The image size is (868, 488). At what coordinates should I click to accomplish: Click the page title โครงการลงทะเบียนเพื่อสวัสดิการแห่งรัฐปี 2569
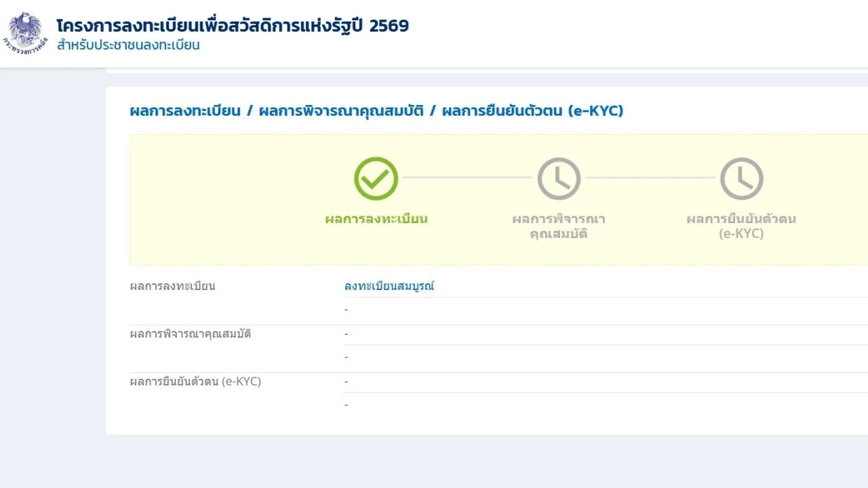tap(233, 26)
